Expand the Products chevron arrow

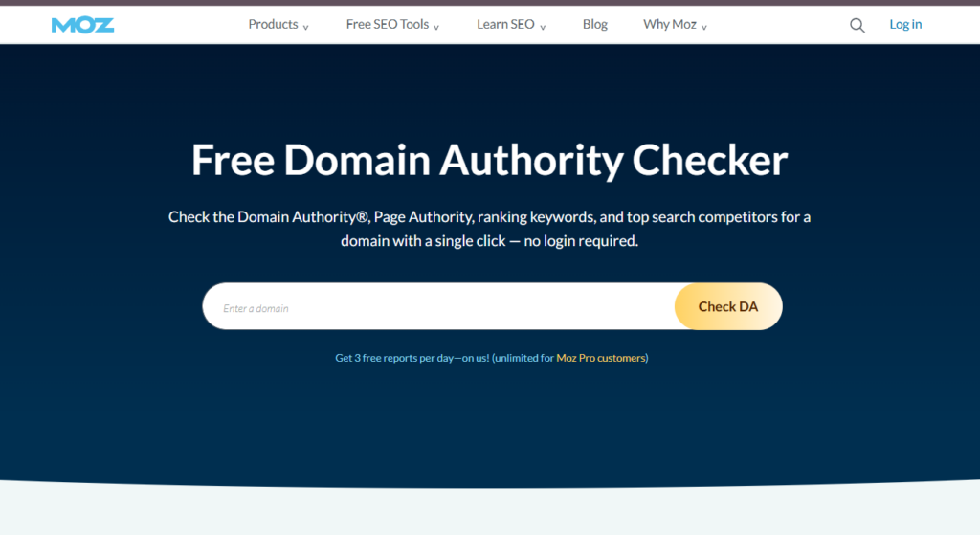pyautogui.click(x=306, y=28)
